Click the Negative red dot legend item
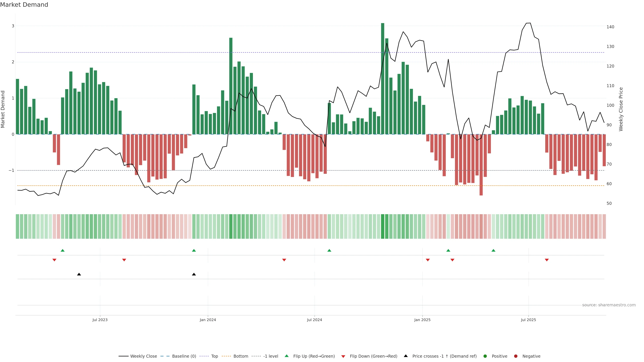Viewport: 644px width, 362px height. [x=516, y=356]
